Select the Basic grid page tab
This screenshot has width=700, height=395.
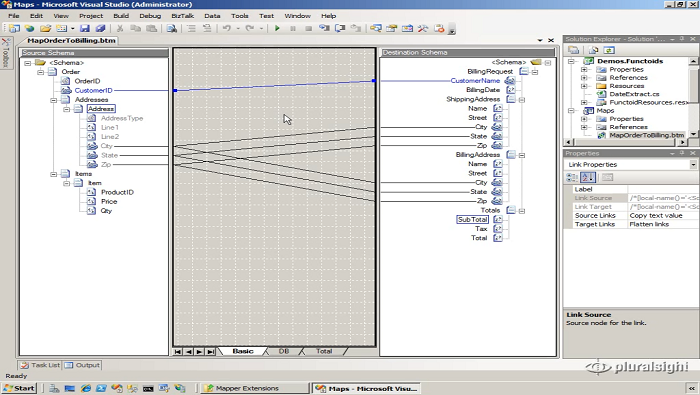243,351
